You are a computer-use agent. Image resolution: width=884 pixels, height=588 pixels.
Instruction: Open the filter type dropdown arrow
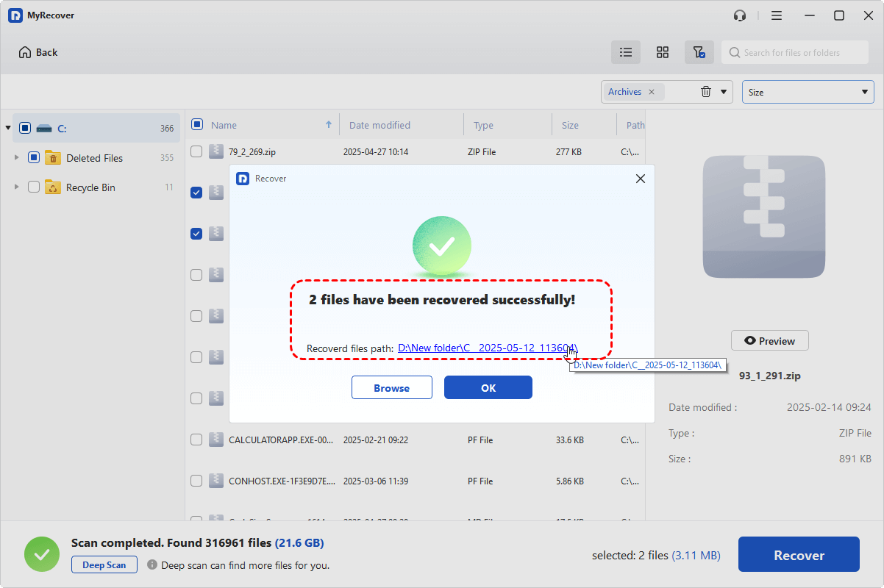tap(724, 92)
